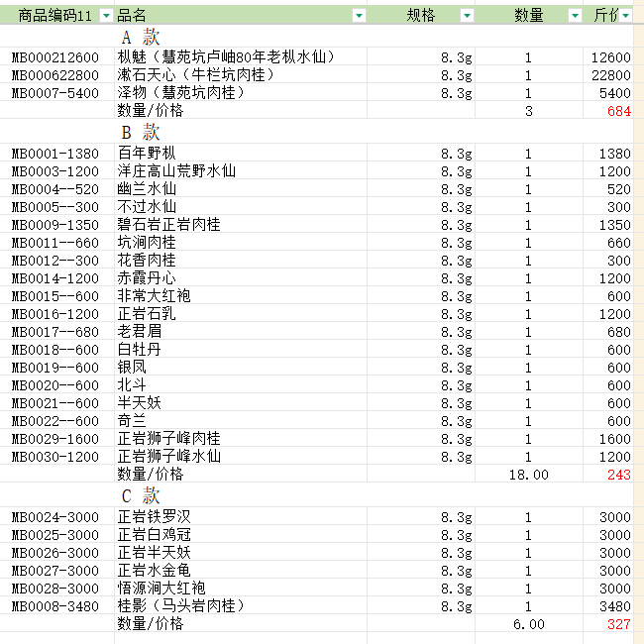The image size is (644, 644).
Task: Select the 半天妖 cell in B 款
Action: [241, 403]
